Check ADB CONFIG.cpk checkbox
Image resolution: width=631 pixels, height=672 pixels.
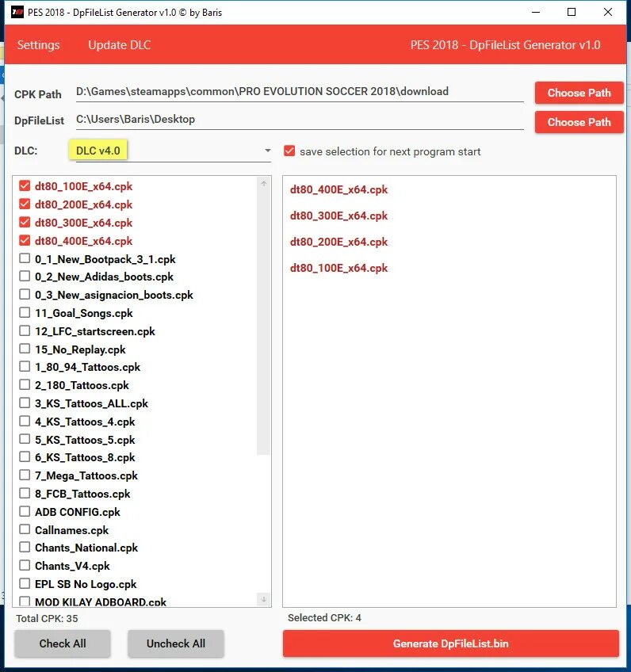click(x=25, y=511)
